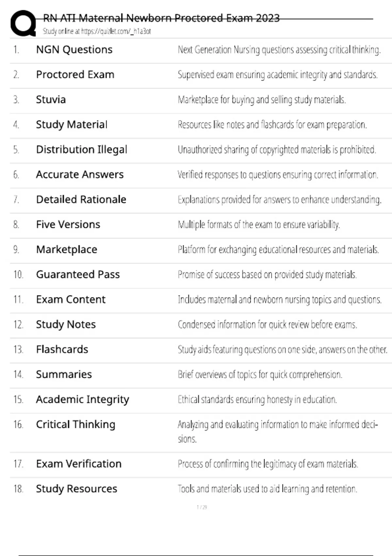The width and height of the screenshot is (392, 556).
Task: Select the Accurate Answers term
Action: (x=80, y=175)
